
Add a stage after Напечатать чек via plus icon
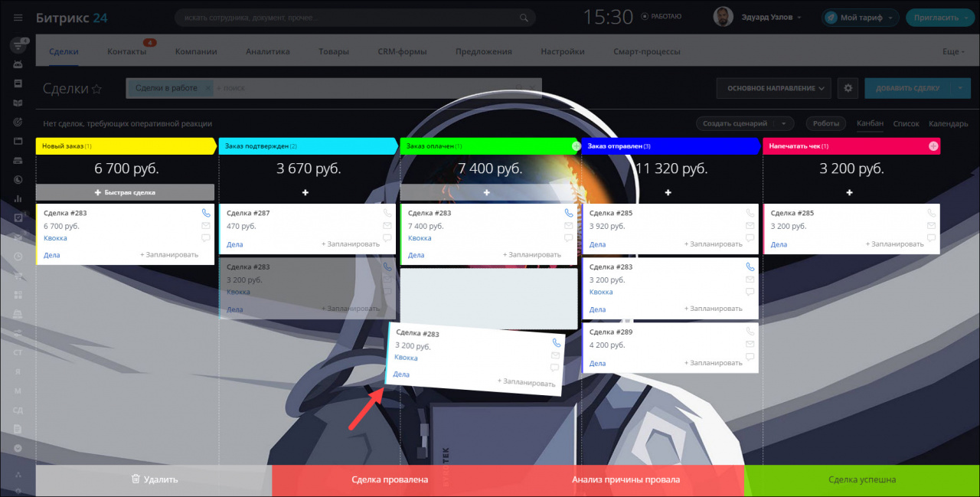(933, 146)
